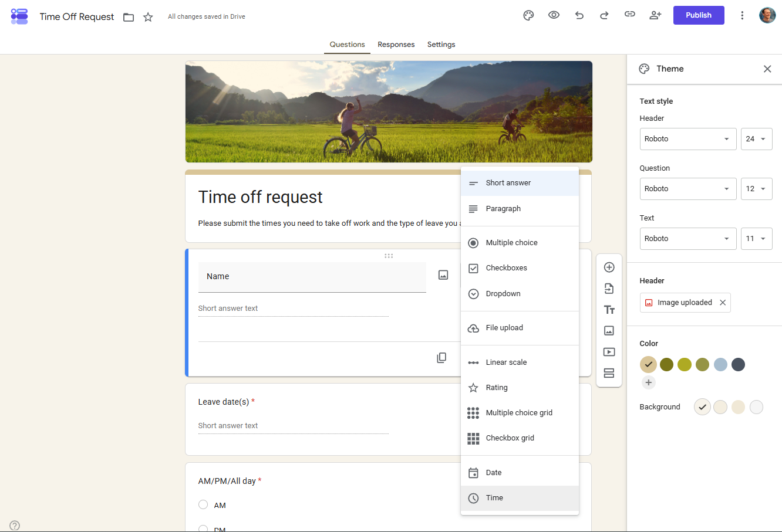Viewport: 782px width, 532px height.
Task: Add a new section
Action: tap(609, 373)
